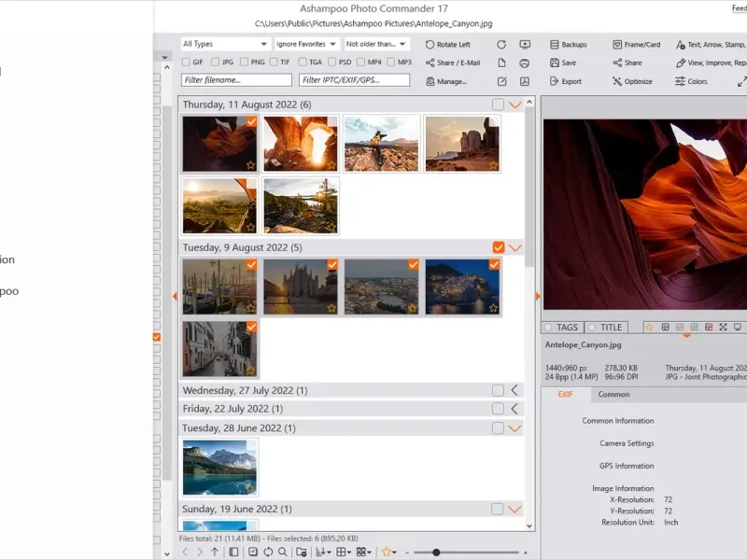Viewport: 747px width, 560px height.
Task: Switch to the Common tab
Action: [x=613, y=395]
